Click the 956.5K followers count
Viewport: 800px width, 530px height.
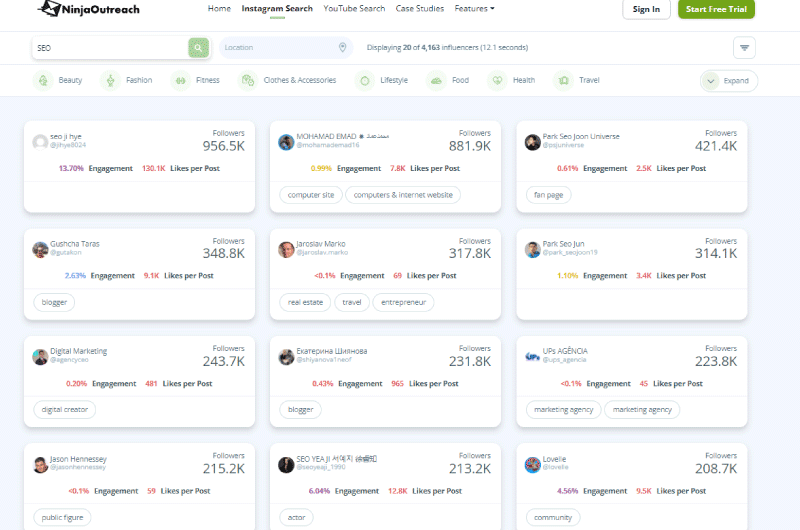(223, 146)
